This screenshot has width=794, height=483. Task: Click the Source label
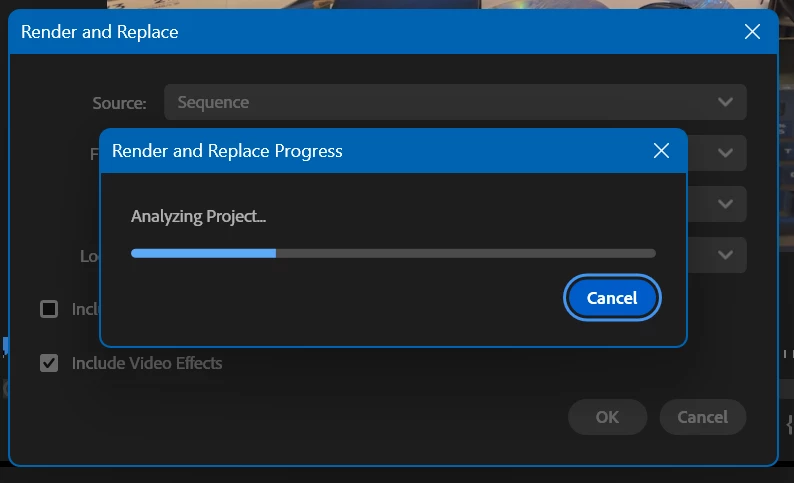(x=119, y=103)
